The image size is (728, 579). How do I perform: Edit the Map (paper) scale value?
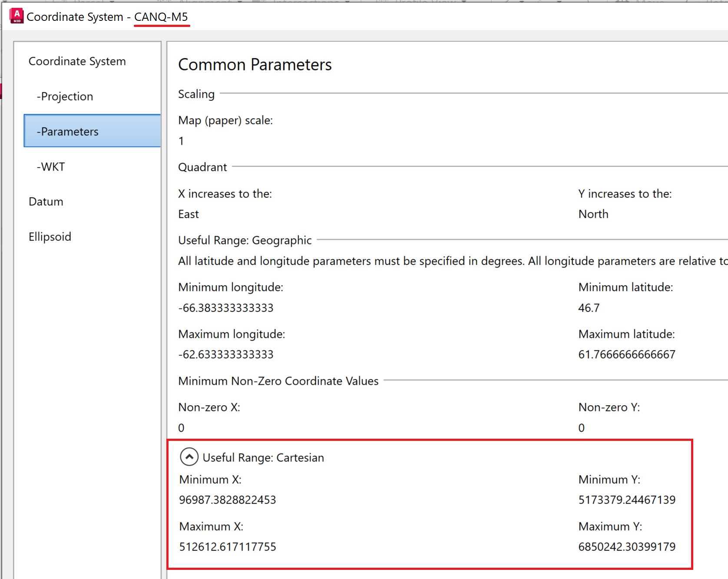[181, 141]
